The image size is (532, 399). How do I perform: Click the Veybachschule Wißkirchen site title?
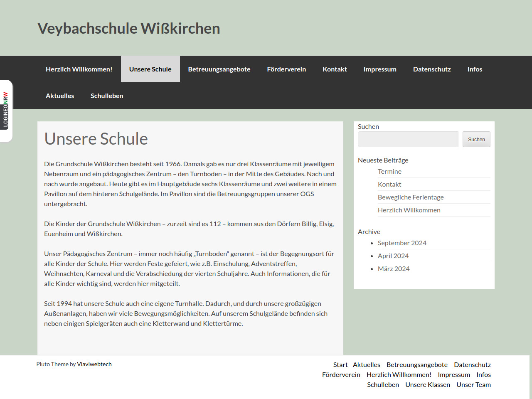click(x=129, y=29)
